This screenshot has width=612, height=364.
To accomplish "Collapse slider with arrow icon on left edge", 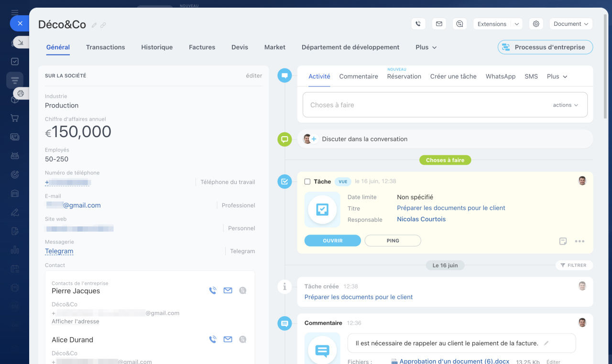I will click(x=21, y=43).
